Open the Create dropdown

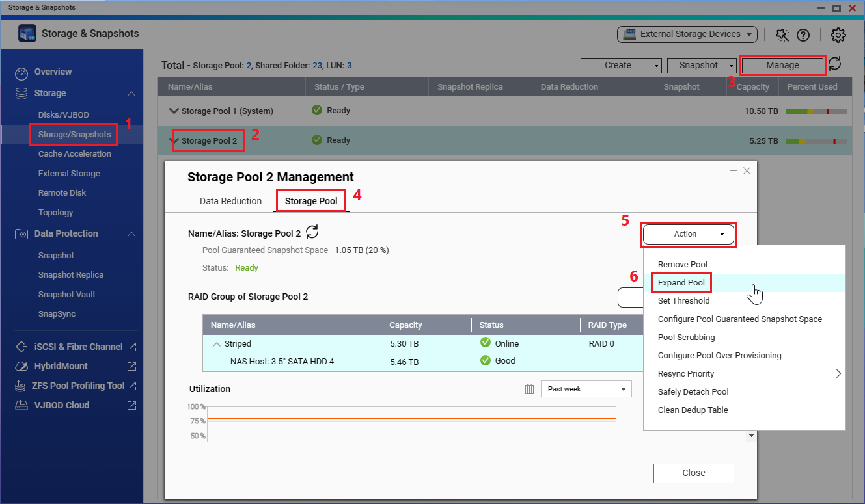coord(621,65)
